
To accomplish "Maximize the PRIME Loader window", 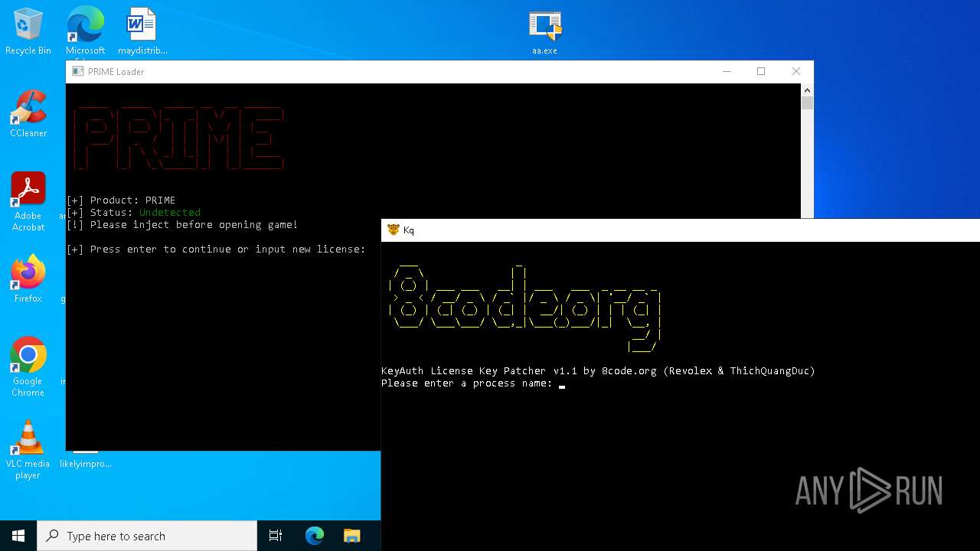I will (x=761, y=71).
